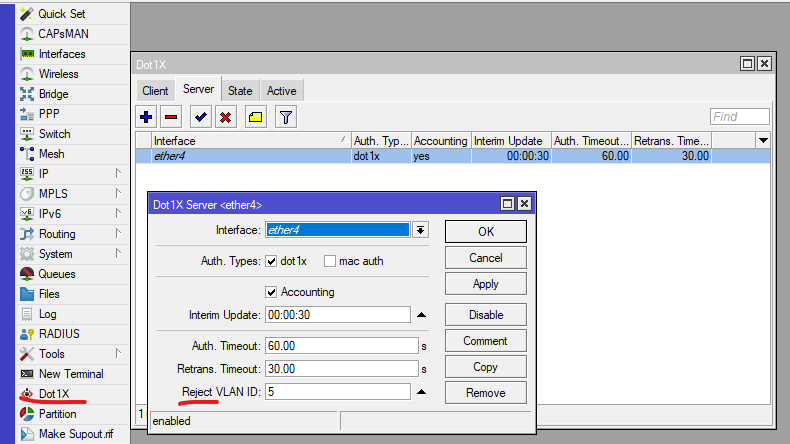Switch to the State tab
The height and width of the screenshot is (444, 790).
[240, 91]
